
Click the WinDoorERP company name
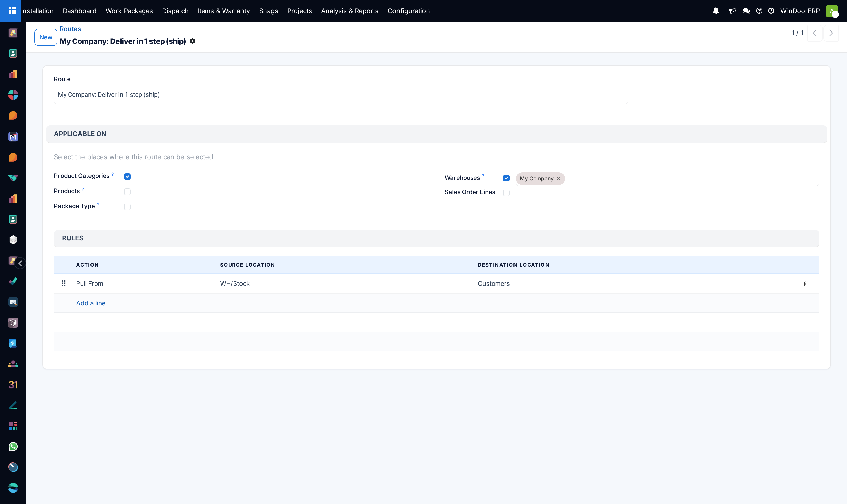click(800, 11)
